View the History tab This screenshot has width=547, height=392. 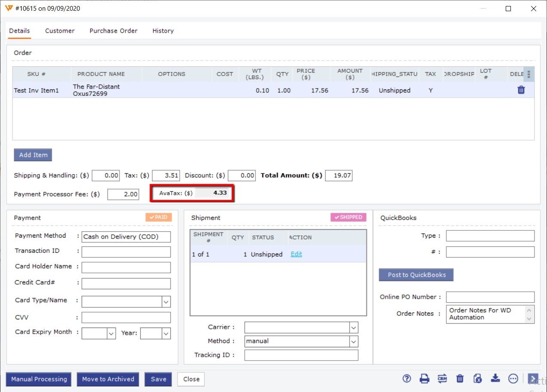(x=163, y=31)
